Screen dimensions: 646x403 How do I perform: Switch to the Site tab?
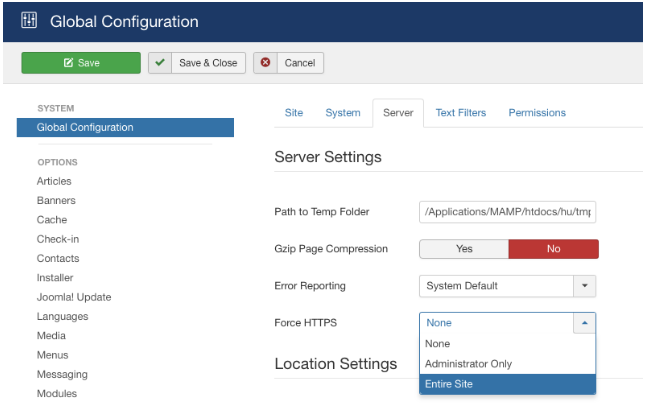[x=294, y=113]
